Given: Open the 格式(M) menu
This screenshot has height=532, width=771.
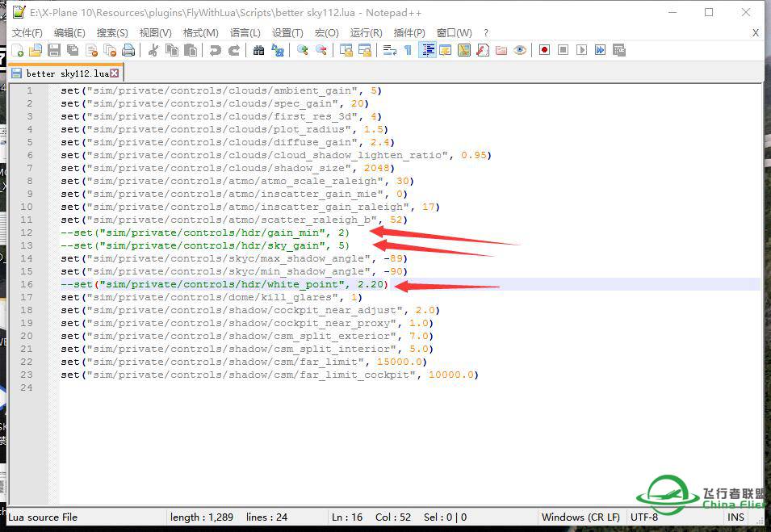Looking at the screenshot, I should tap(200, 33).
